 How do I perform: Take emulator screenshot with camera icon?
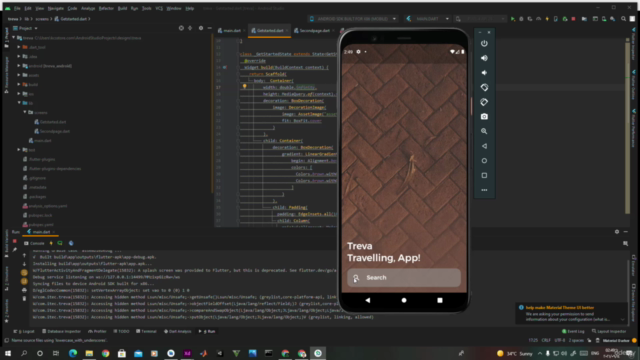(484, 117)
